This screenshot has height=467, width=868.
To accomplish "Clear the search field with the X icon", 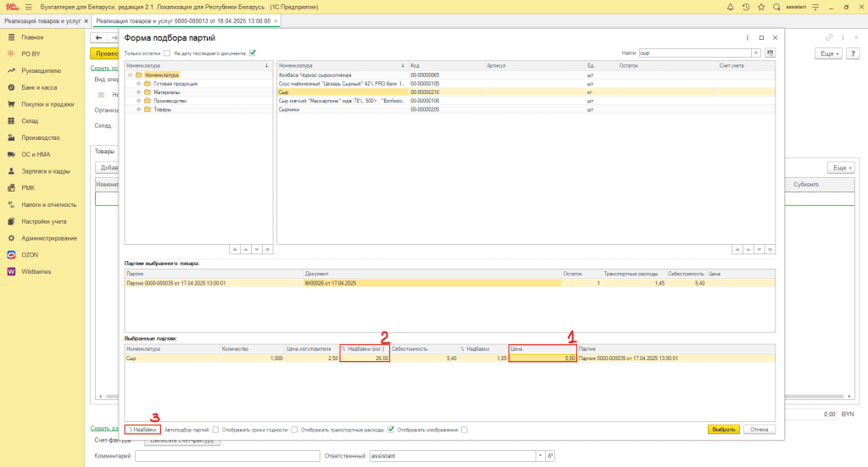I will click(x=755, y=53).
